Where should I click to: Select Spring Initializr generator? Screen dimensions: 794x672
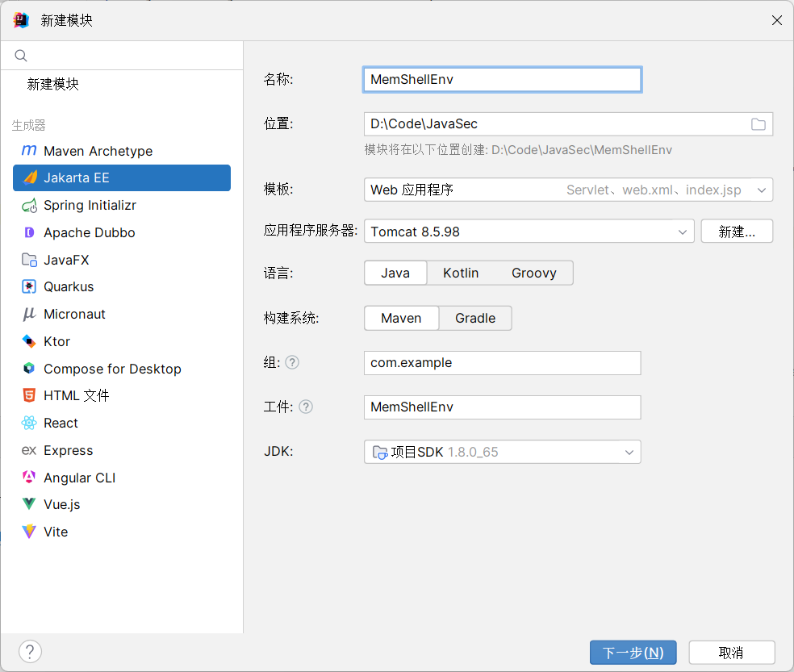click(x=122, y=205)
